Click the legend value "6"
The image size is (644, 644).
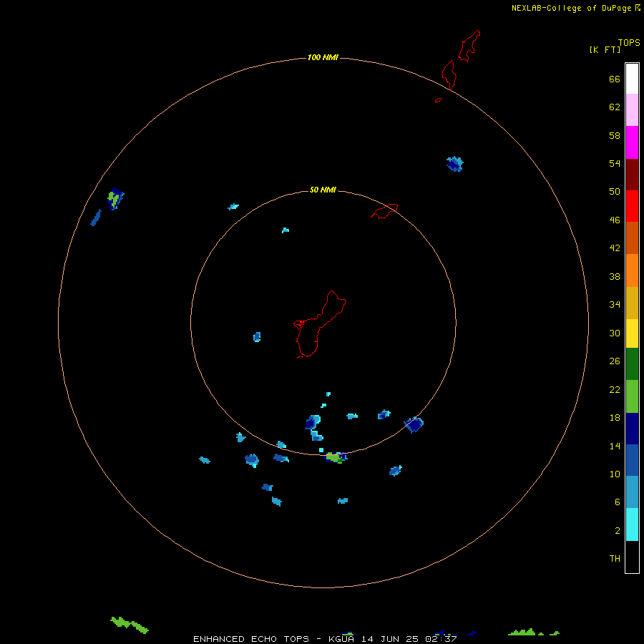[618, 502]
